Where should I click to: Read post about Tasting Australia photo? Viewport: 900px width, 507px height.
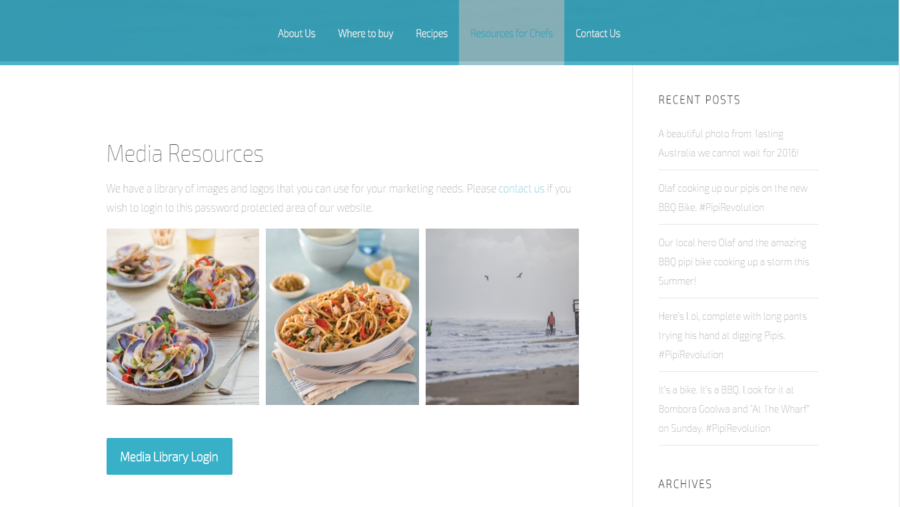point(728,143)
